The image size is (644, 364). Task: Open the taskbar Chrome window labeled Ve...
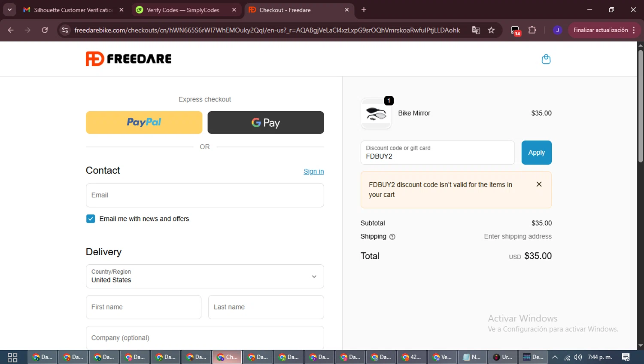tap(442, 357)
